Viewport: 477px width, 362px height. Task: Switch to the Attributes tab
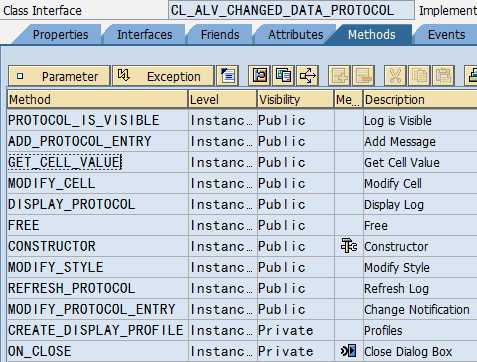tap(296, 35)
